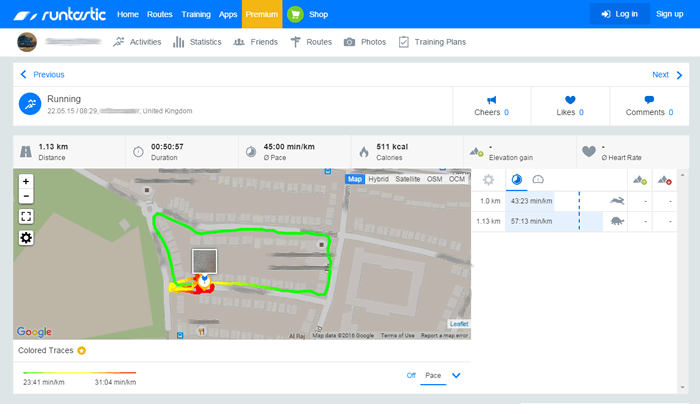Image resolution: width=700 pixels, height=404 pixels.
Task: Toggle fullscreen map view icon
Action: [x=26, y=216]
